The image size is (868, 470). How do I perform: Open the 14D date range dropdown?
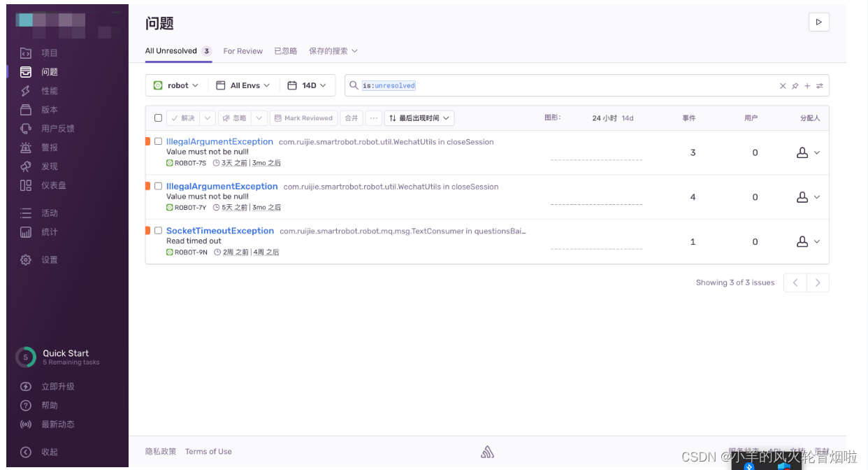click(x=307, y=85)
